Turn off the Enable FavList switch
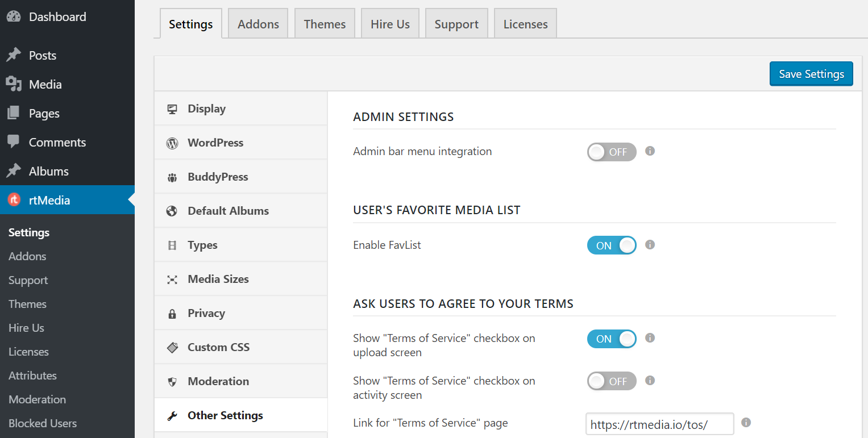Viewport: 868px width, 438px height. pyautogui.click(x=612, y=245)
